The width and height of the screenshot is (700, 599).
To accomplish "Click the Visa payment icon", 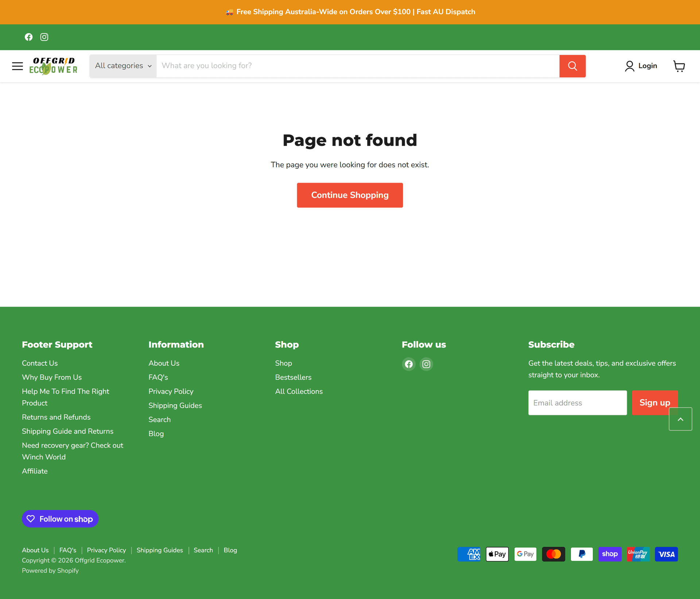I will [x=666, y=554].
